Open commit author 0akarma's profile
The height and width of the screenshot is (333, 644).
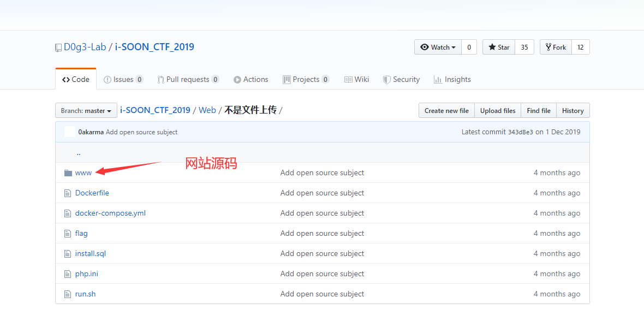91,132
